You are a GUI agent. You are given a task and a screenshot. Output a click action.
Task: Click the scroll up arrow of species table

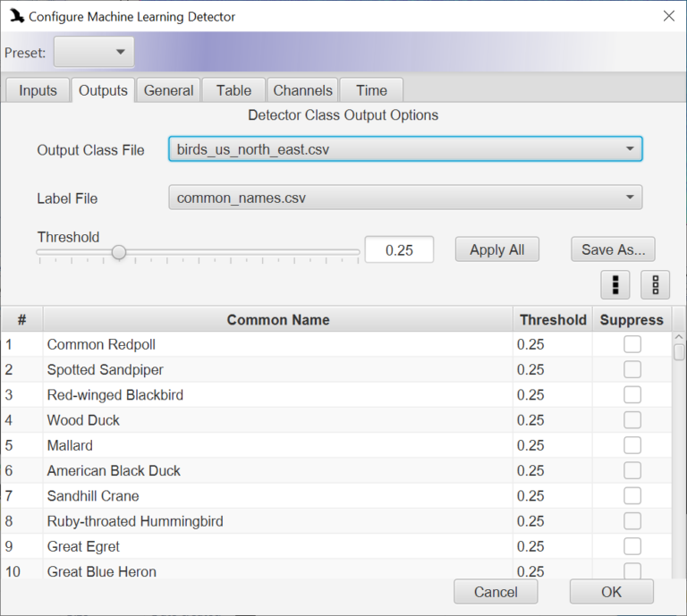tap(679, 337)
